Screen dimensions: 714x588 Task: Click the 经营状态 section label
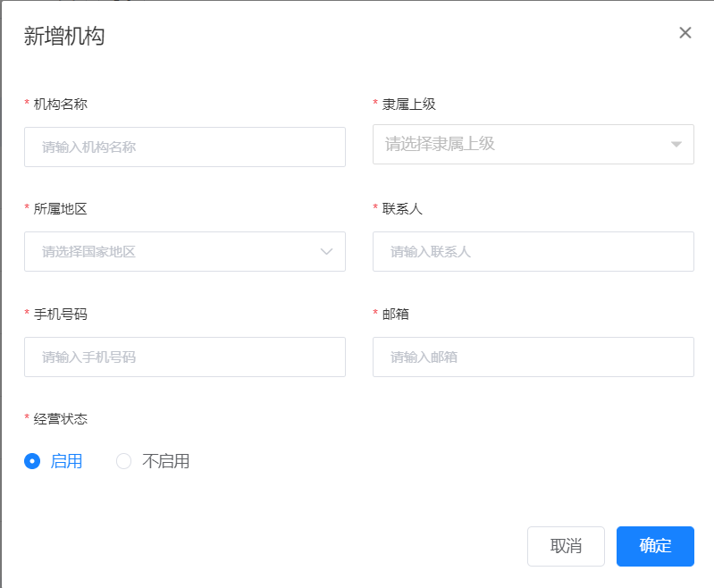60,418
